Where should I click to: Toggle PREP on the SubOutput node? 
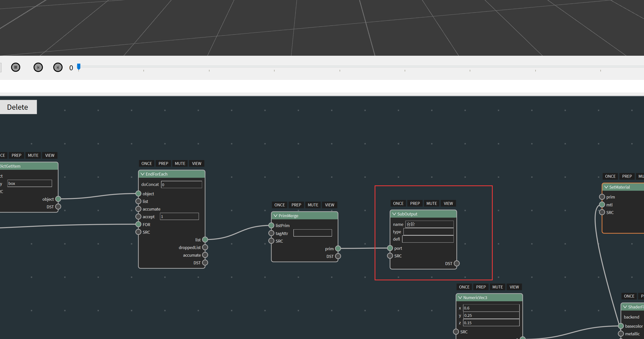(415, 203)
